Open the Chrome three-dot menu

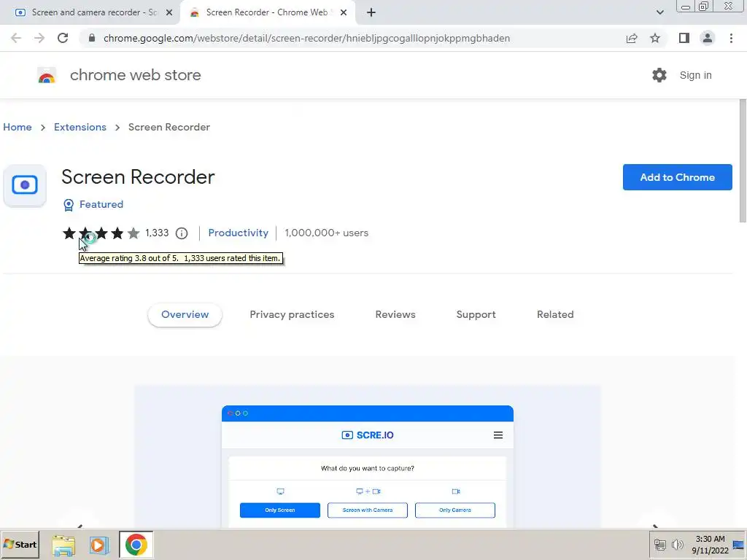click(x=731, y=38)
